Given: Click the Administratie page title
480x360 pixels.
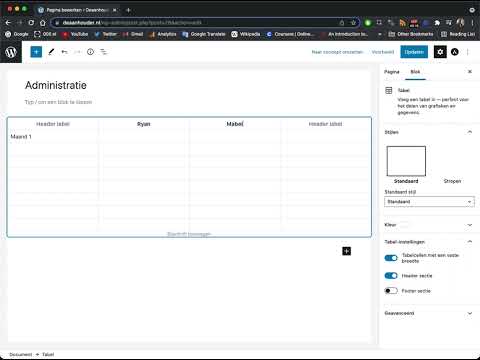Looking at the screenshot, I should tap(56, 85).
